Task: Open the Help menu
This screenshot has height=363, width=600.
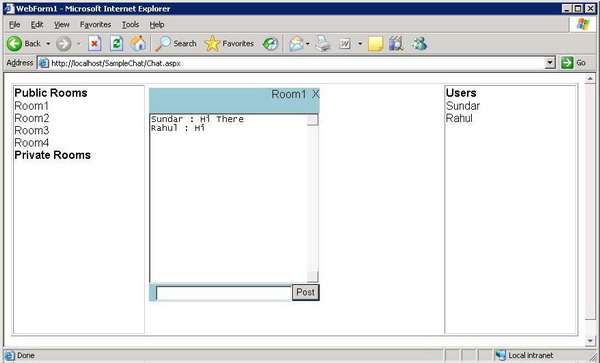Action: pos(157,24)
